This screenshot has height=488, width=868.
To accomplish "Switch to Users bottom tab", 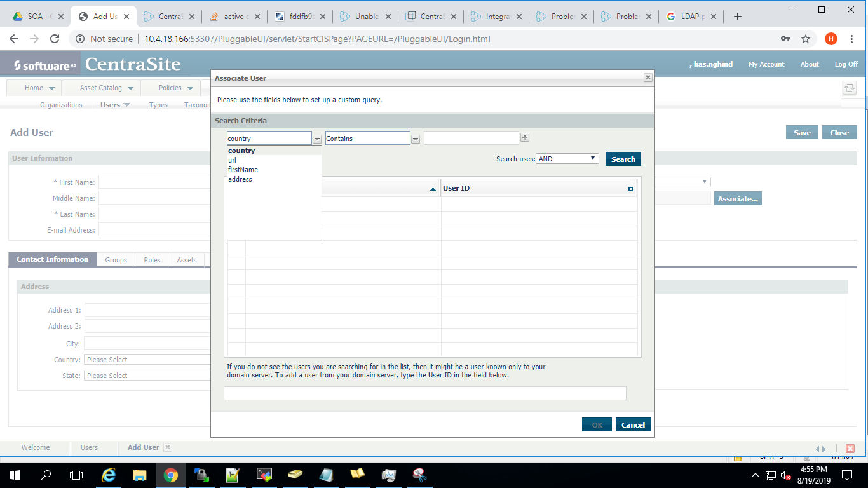I will tap(89, 447).
